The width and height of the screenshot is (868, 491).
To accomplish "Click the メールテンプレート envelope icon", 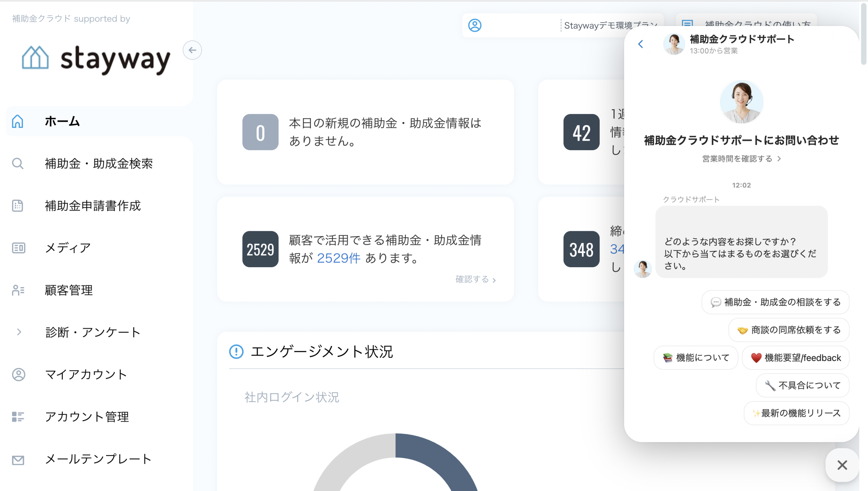I will tap(18, 460).
